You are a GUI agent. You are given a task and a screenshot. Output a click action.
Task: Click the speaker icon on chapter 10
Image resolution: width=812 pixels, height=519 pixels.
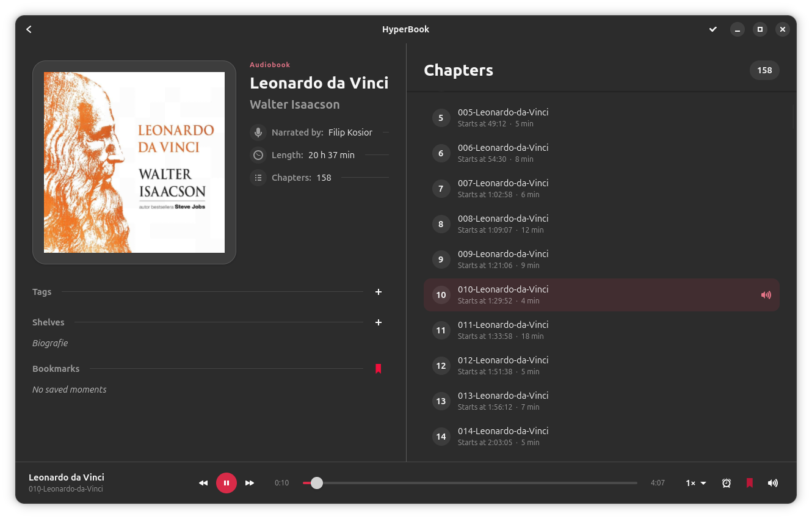click(x=766, y=295)
